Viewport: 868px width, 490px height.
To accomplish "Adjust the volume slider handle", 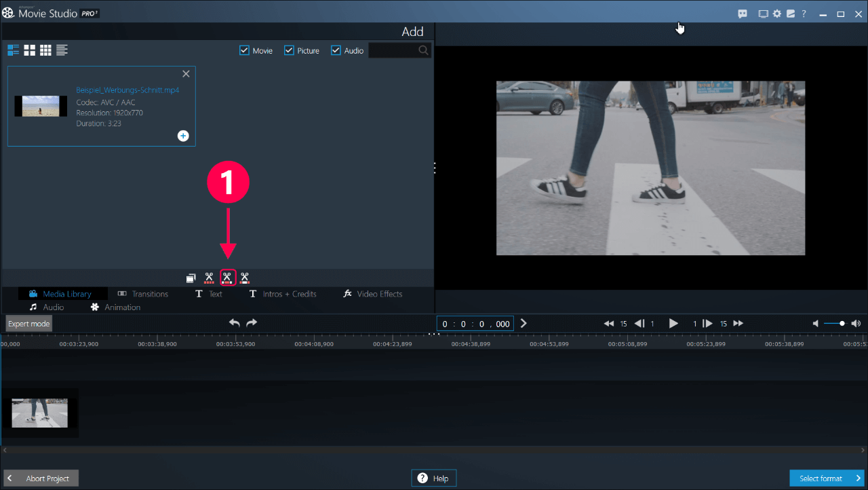I will point(842,324).
